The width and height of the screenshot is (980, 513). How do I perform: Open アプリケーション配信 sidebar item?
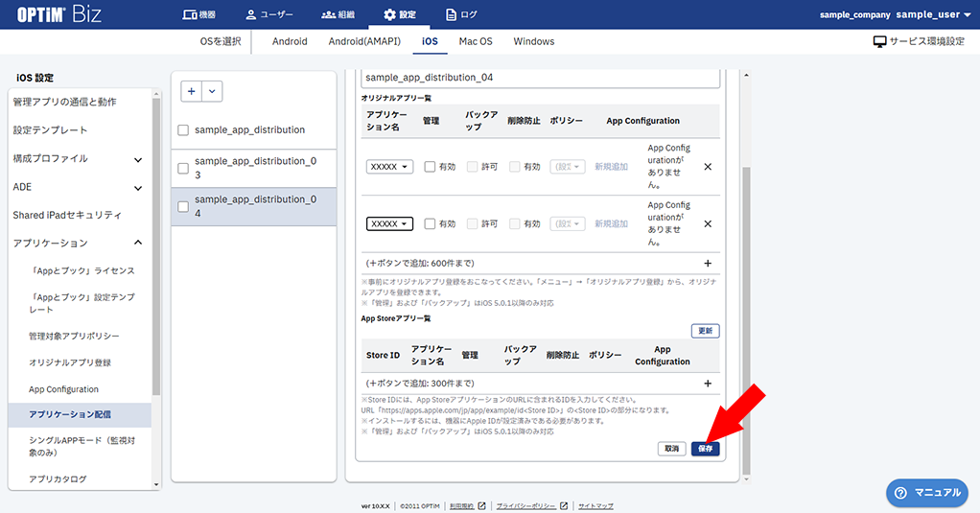point(80,415)
